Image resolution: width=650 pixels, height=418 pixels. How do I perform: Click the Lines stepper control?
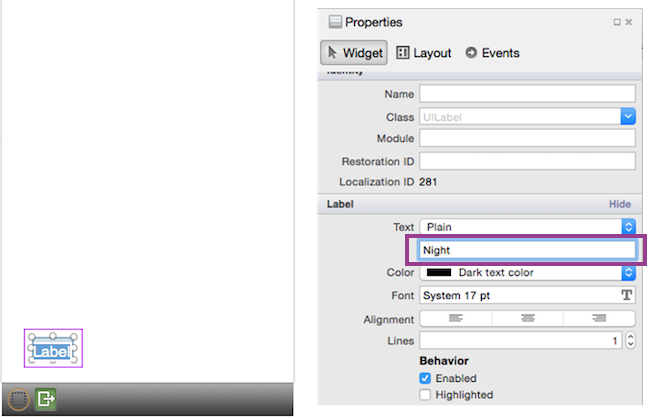(630, 341)
